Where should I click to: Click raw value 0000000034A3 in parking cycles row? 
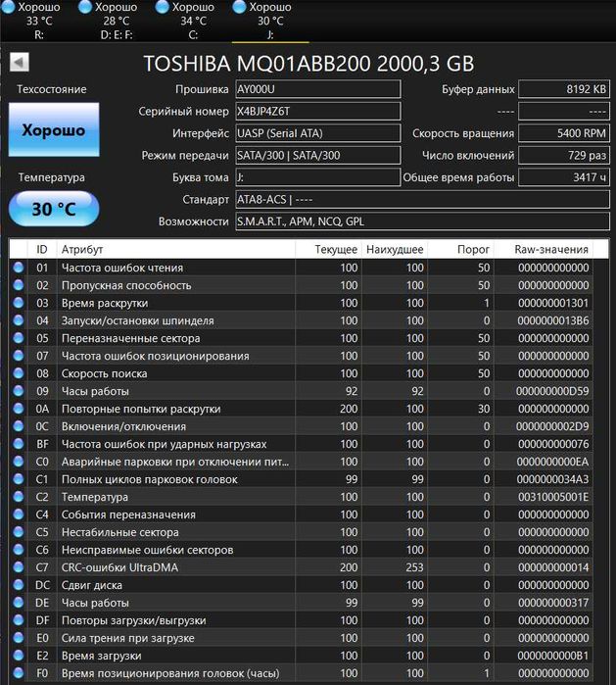point(553,479)
